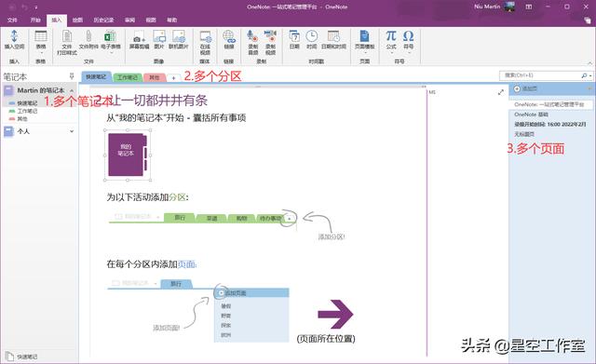Add a new section with the + tab
The height and width of the screenshot is (364, 596).
174,78
